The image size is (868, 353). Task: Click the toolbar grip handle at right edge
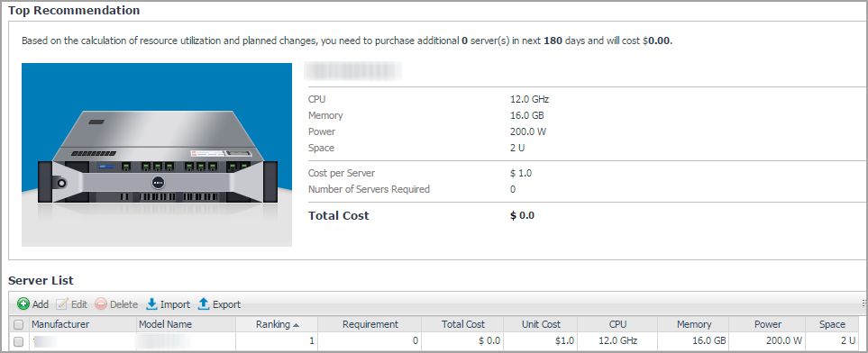[863, 303]
